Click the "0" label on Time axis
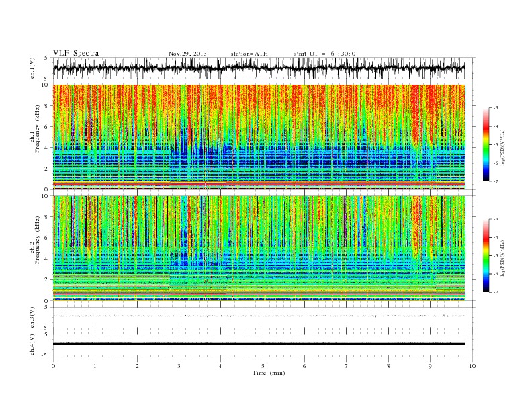Viewport: 532px width, 411px height. [53, 366]
